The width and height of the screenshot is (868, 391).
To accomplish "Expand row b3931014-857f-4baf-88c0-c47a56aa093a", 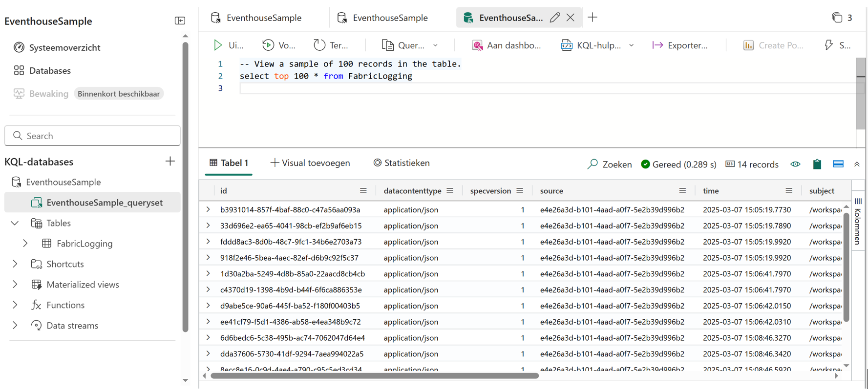I will pos(208,209).
